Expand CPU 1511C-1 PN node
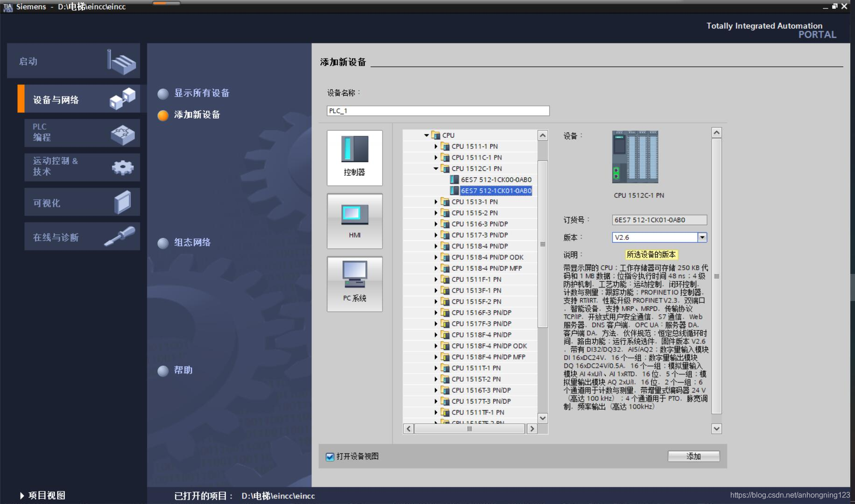Viewport: 855px width, 504px height. [436, 158]
